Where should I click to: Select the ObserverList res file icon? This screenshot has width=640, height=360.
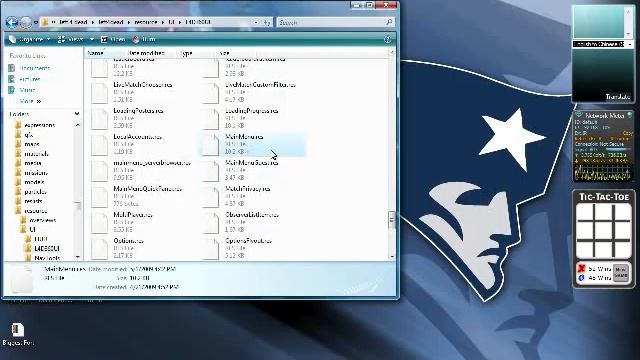tap(210, 223)
